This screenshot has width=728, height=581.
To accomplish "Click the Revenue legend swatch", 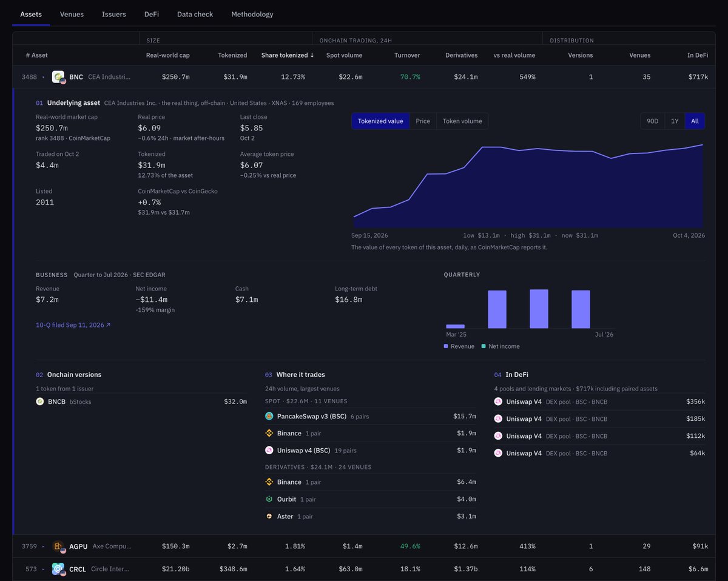I will (x=446, y=346).
